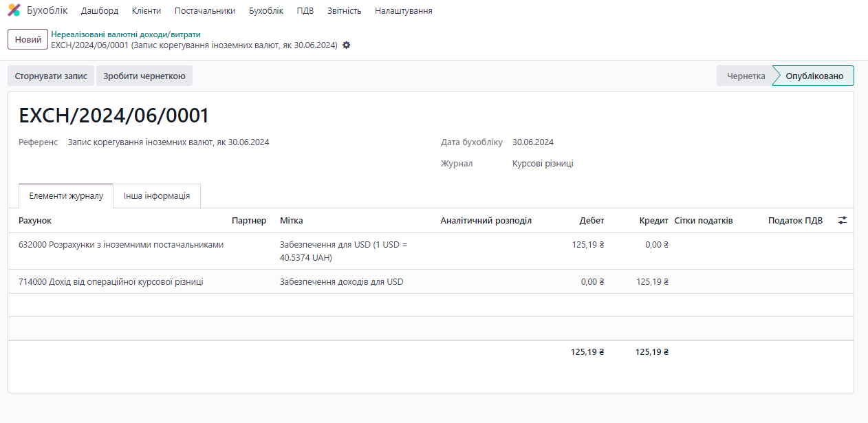Expand the Звітність menu

pyautogui.click(x=345, y=11)
